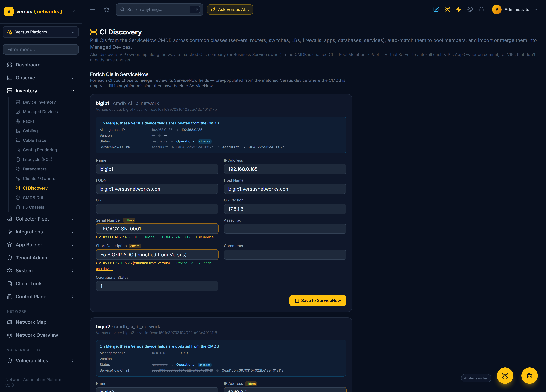Click the header screenshot capture icon

coord(447,10)
